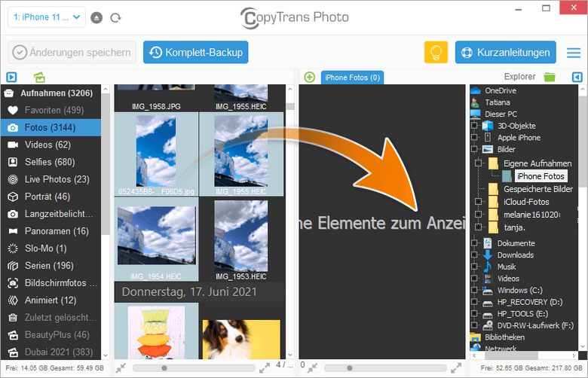Select Musik folder in tree
Viewport: 588px width, 378px height.
click(x=507, y=267)
